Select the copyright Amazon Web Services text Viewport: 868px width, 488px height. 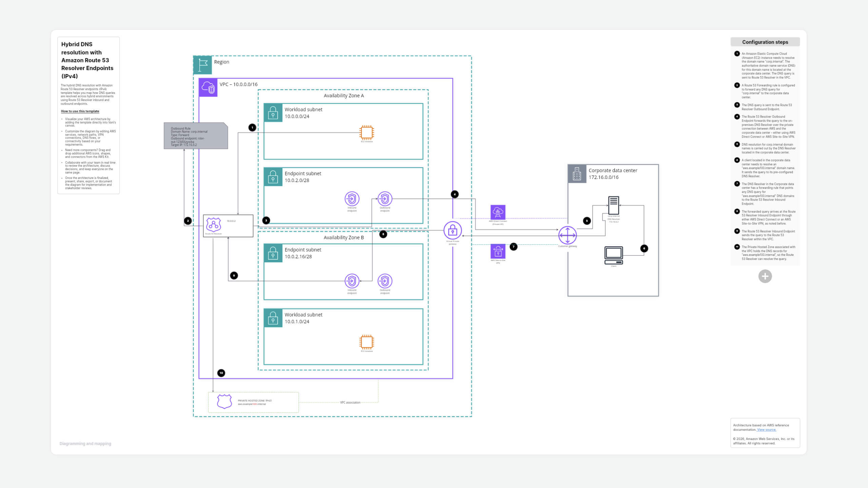click(x=764, y=441)
